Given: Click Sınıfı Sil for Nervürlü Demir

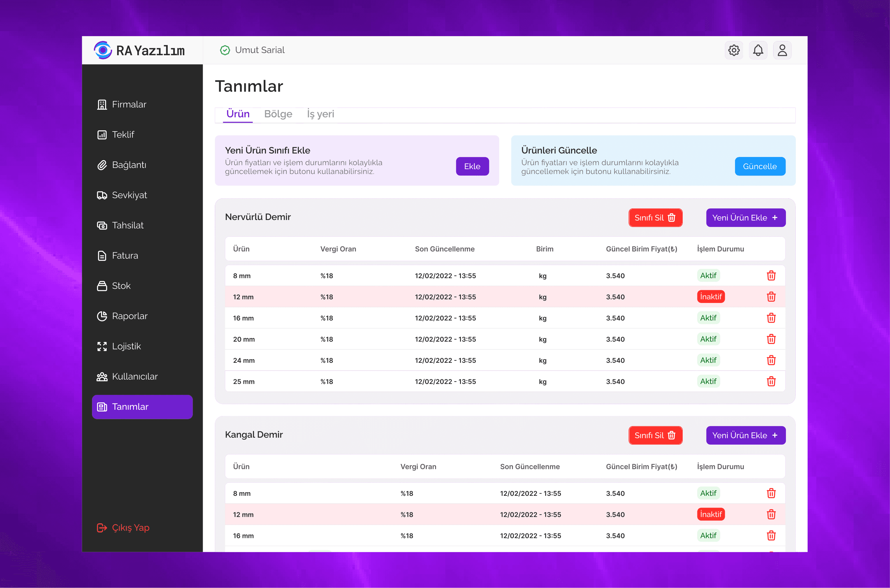Looking at the screenshot, I should 655,217.
